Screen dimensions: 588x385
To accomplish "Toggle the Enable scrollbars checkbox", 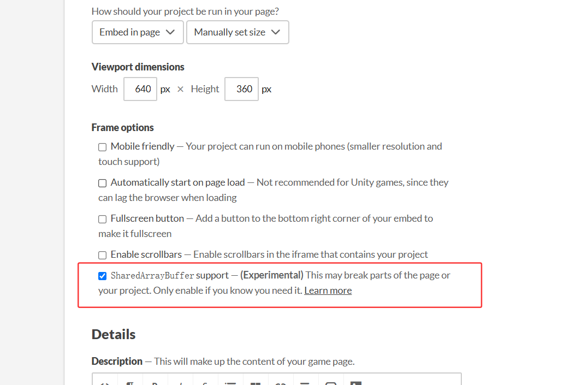I will click(102, 255).
